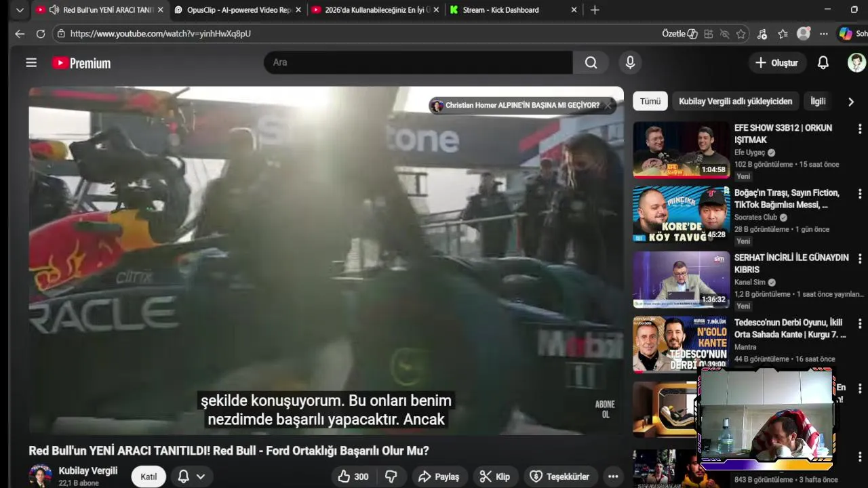Viewport: 868px width, 488px height.
Task: Open EFE SHOW S3B12 thumbnail
Action: coord(681,150)
